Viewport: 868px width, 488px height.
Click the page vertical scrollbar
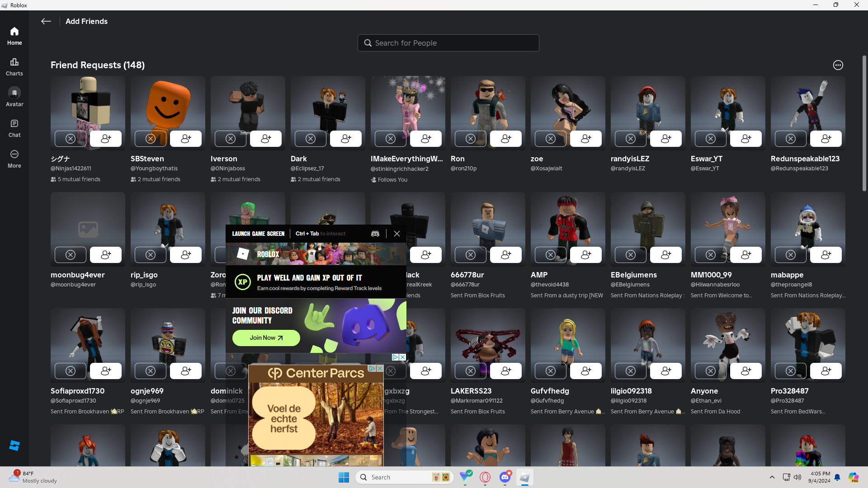pos(864,122)
